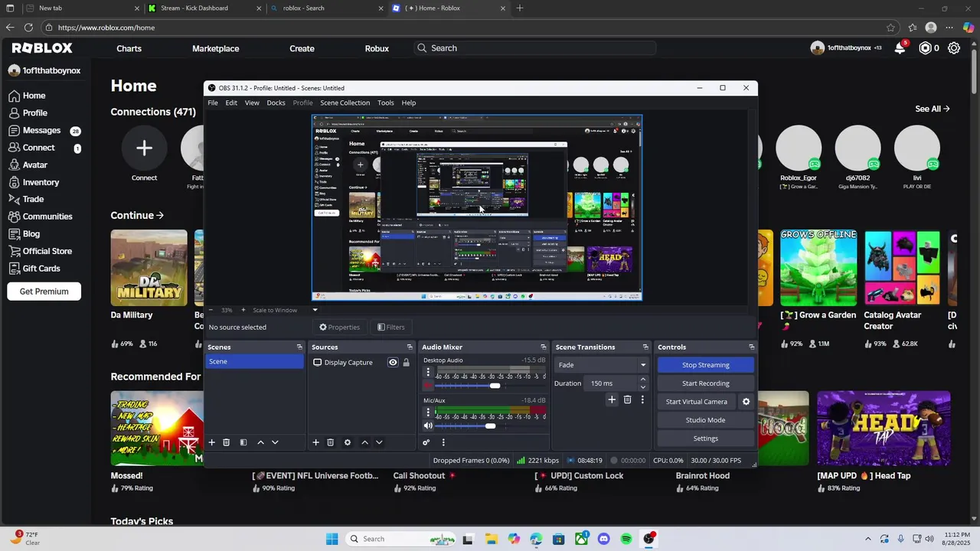Screen dimensions: 980x551
Task: Add a new source in Sources dock
Action: tap(315, 442)
